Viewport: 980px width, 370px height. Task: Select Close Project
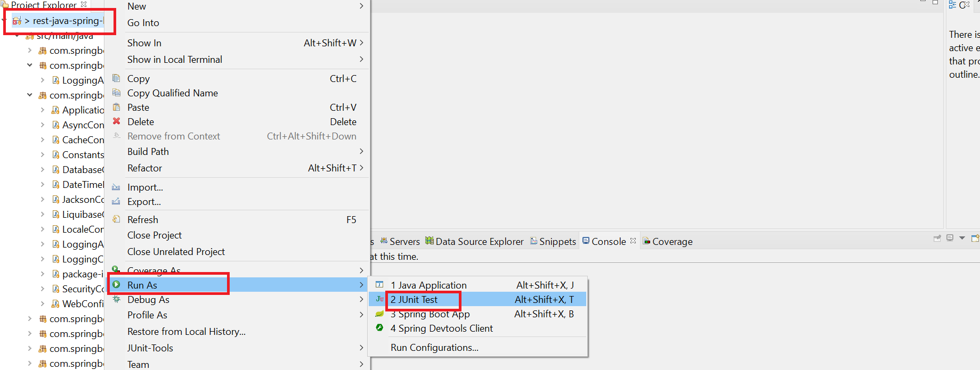click(238, 235)
